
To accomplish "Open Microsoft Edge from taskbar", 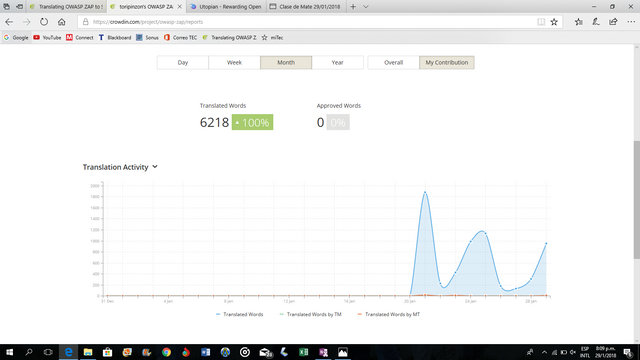I will point(68,352).
